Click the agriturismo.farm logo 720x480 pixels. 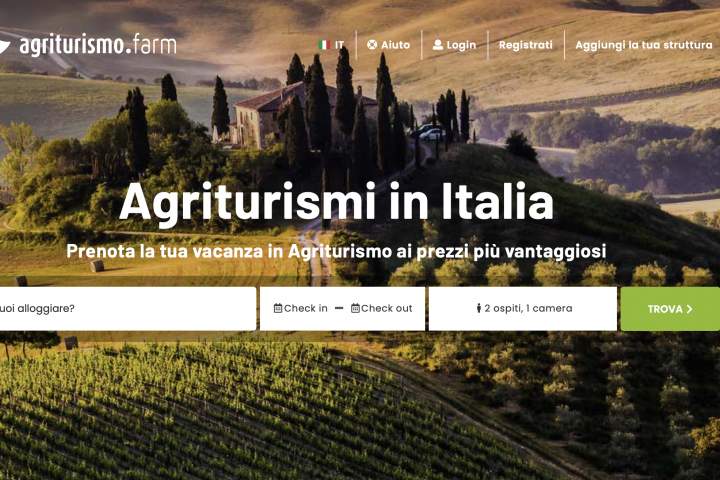pyautogui.click(x=88, y=45)
